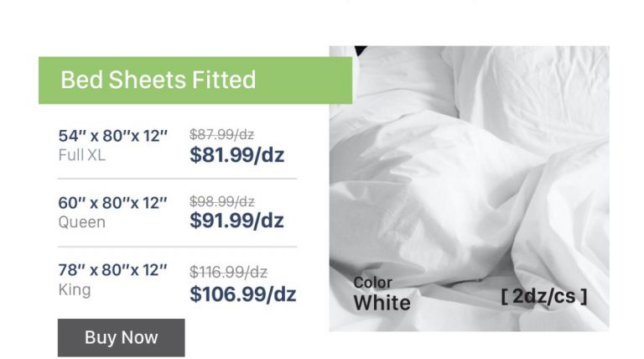Click the crossed-out $116.99/dz price
This screenshot has width=644, height=359.
pyautogui.click(x=228, y=272)
